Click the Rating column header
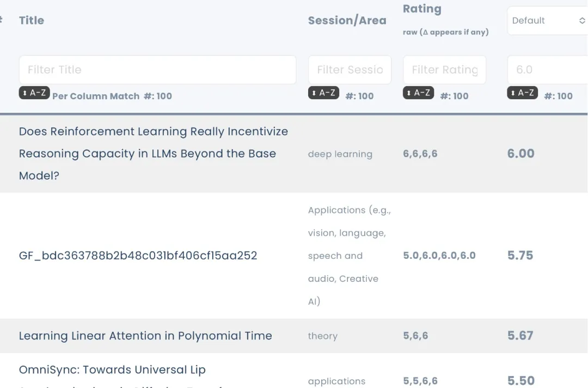 pyautogui.click(x=422, y=9)
